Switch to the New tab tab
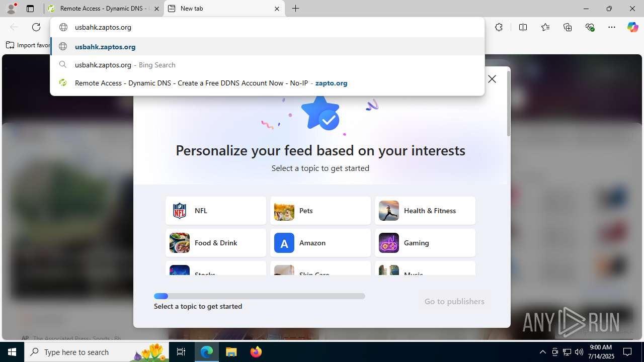644x362 pixels. pos(224,9)
